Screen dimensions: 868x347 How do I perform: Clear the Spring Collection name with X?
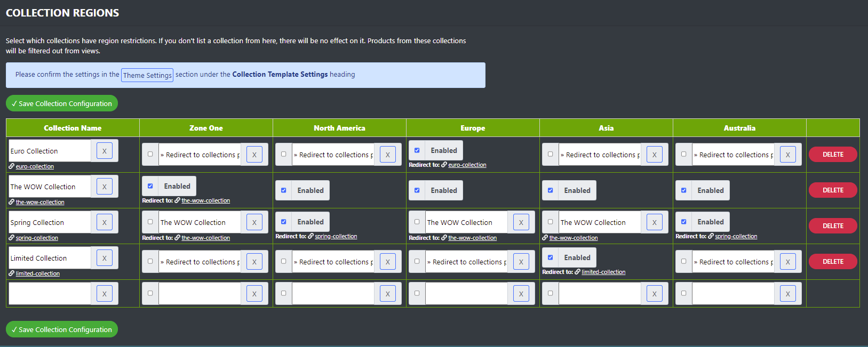coord(105,222)
